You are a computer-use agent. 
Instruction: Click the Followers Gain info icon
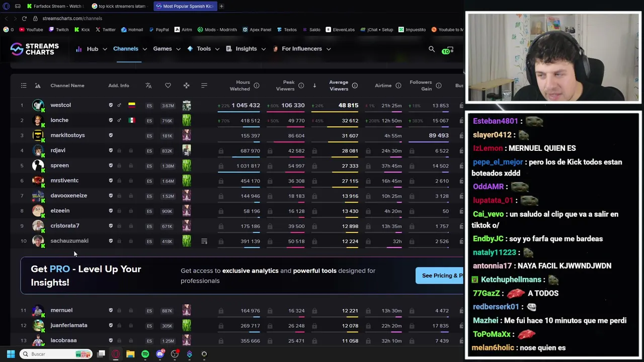point(439,86)
